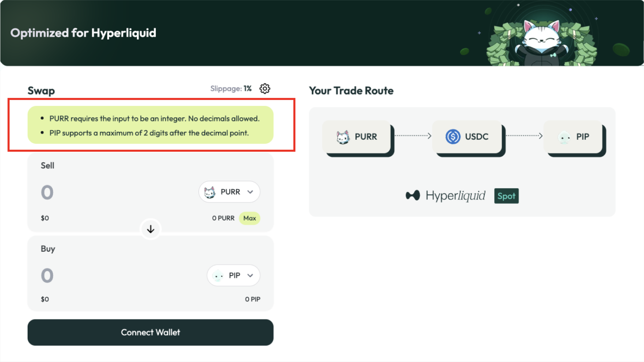Screen dimensions: 644x362
Task: Open the PURR sell token dropdown
Action: tap(229, 192)
